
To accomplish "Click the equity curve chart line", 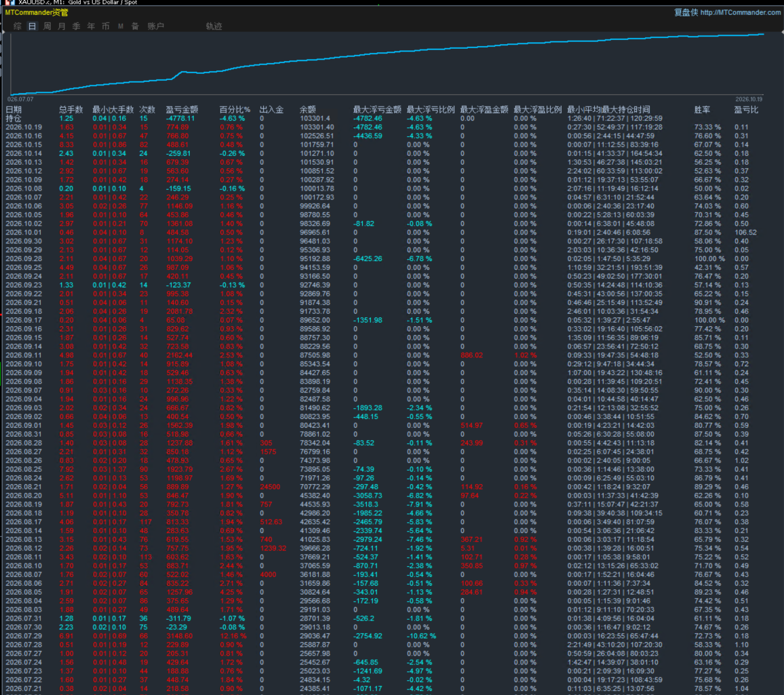I will click(387, 54).
